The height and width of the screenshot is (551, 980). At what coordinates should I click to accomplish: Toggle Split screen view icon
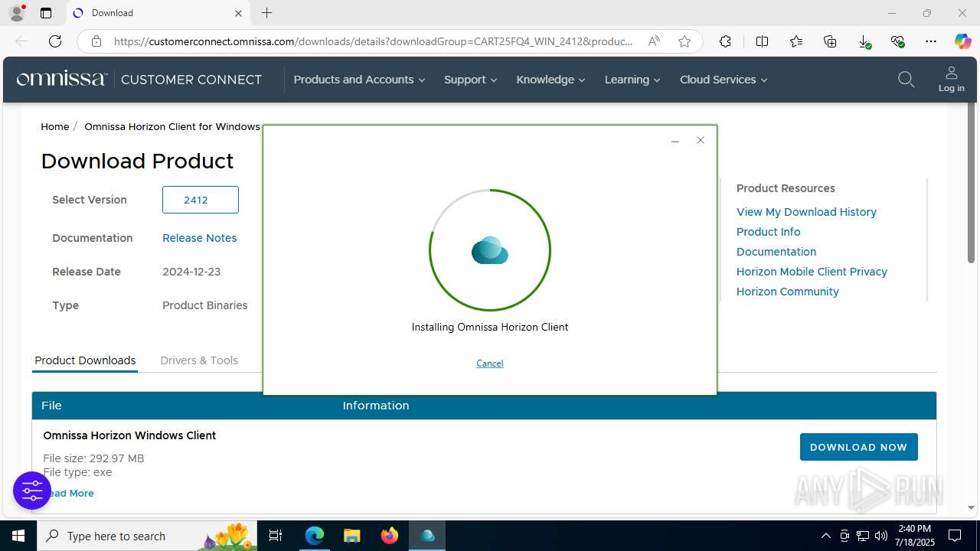[762, 41]
